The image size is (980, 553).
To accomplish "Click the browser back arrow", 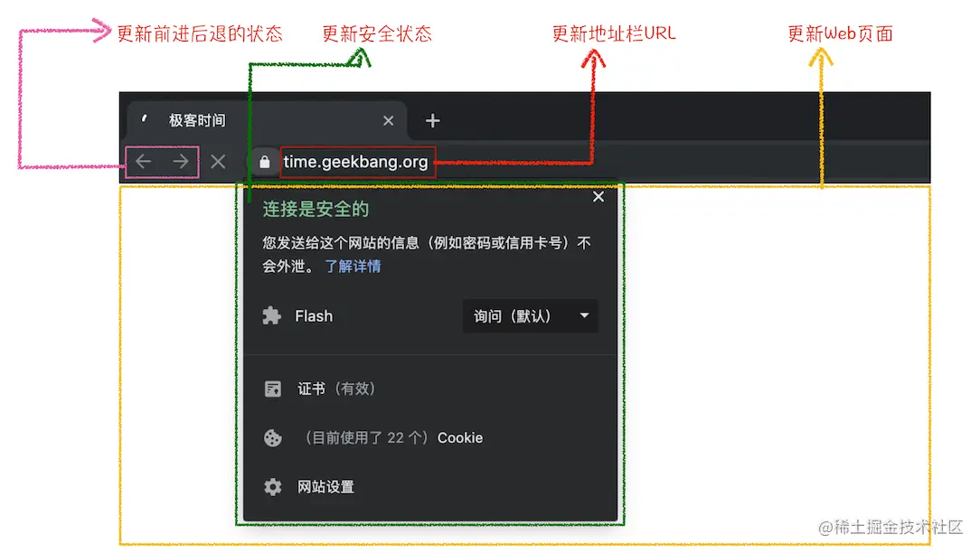I will tap(144, 162).
